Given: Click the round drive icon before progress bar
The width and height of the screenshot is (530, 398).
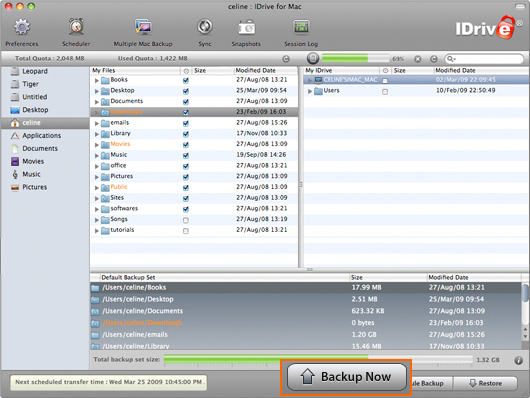Looking at the screenshot, I should coord(313,58).
